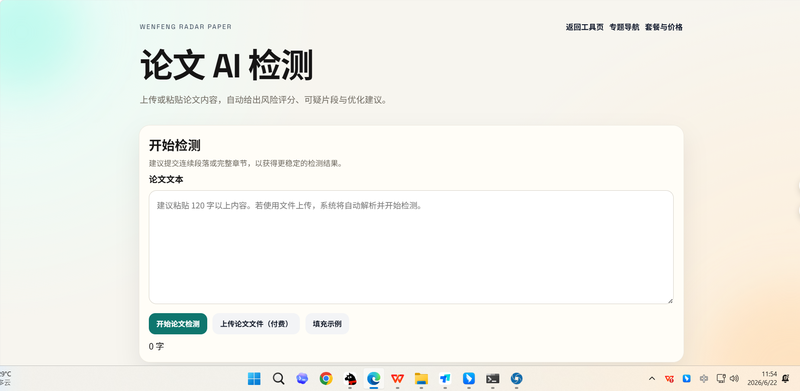This screenshot has width=800, height=391.
Task: Click the 论文文本 field label
Action: (x=166, y=180)
